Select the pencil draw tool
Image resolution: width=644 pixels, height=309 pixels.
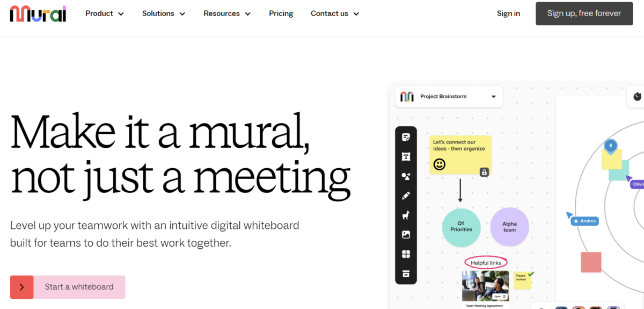(406, 196)
